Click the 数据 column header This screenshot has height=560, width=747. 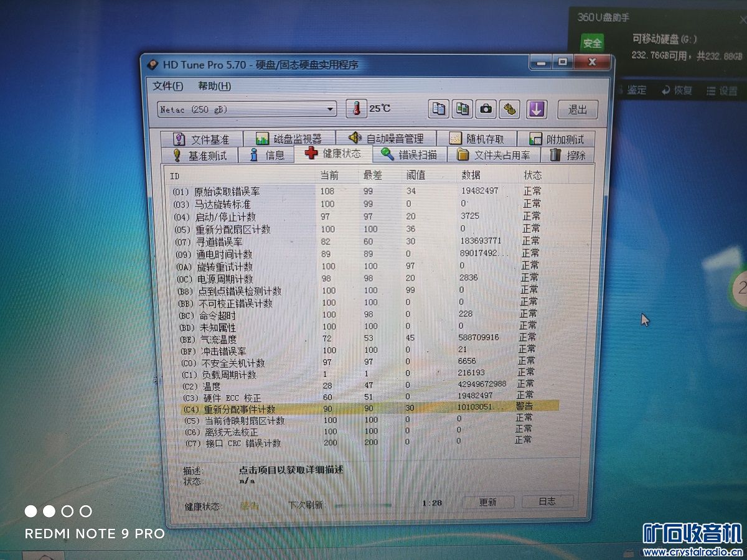(x=471, y=175)
